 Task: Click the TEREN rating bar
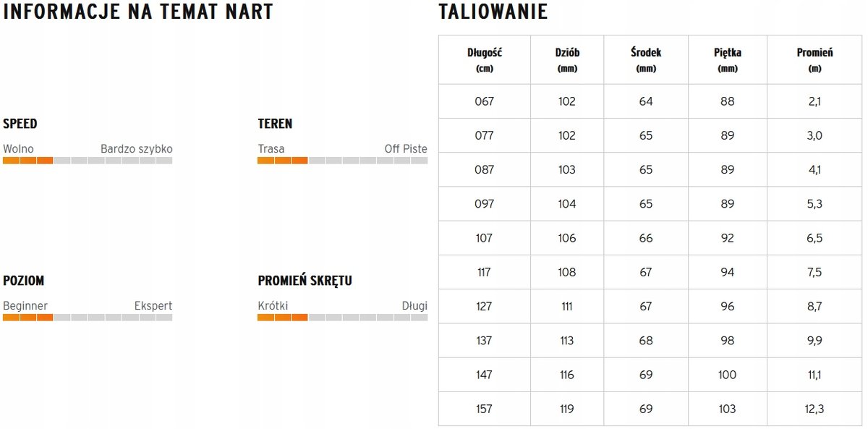[x=342, y=161]
